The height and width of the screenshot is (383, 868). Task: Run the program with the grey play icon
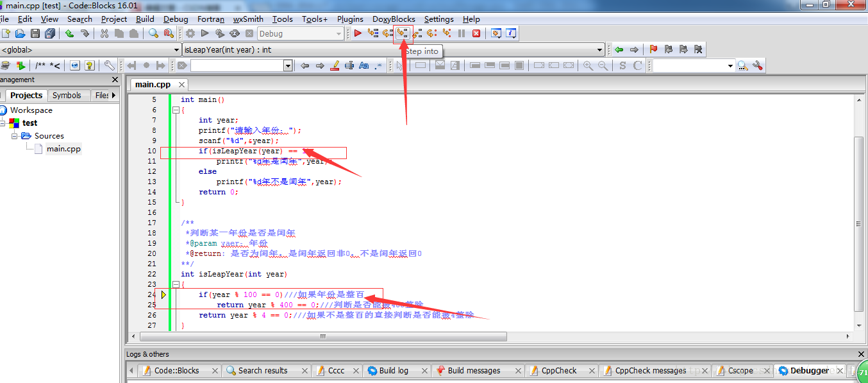click(x=205, y=33)
